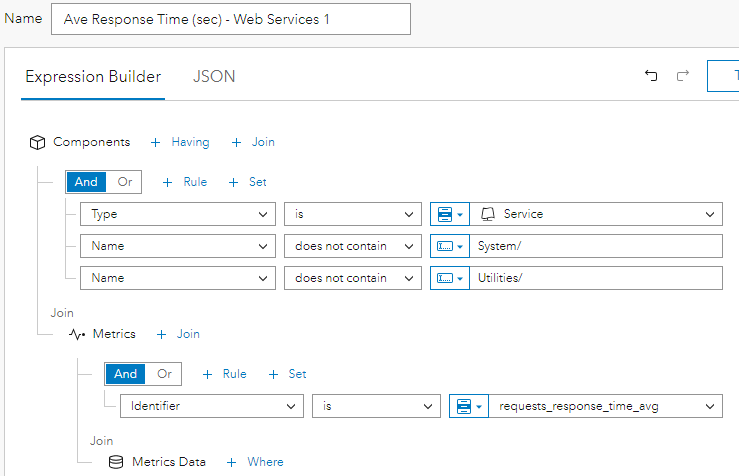Add a Set to the Components group
Viewport: 739px width, 476px height.
(247, 182)
